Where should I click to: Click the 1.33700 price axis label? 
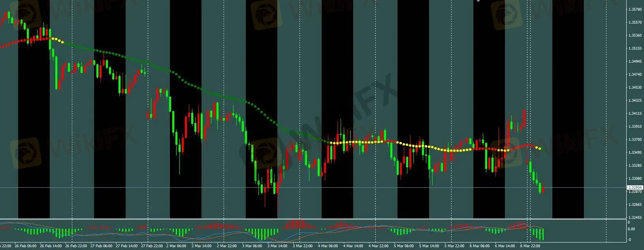[635, 140]
